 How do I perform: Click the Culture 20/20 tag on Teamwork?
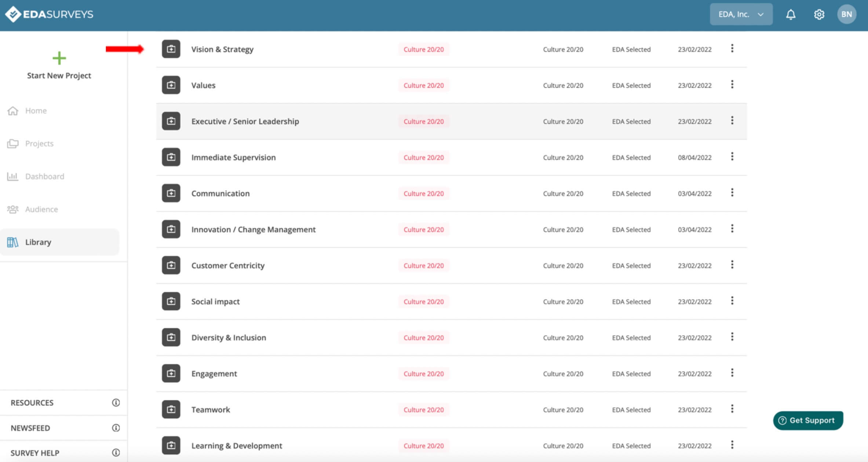pyautogui.click(x=424, y=409)
